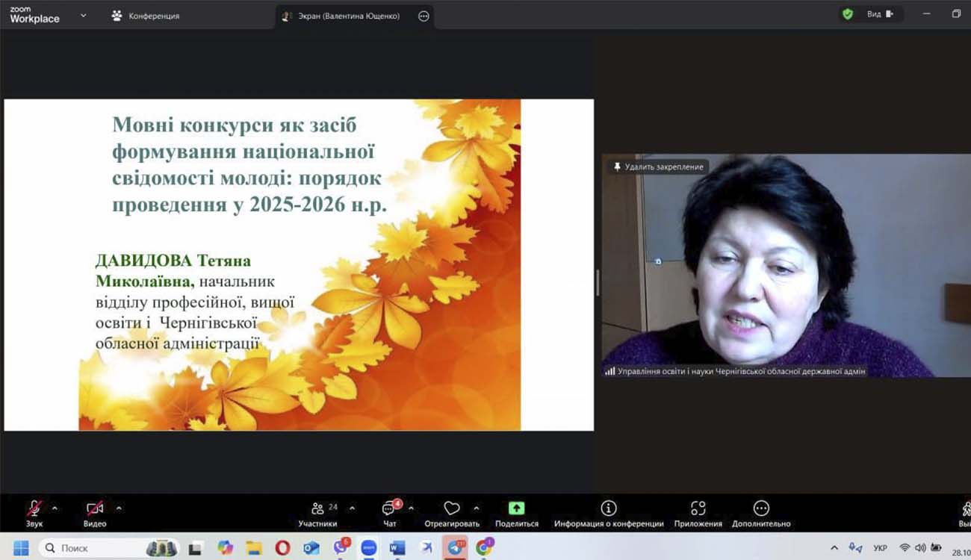The height and width of the screenshot is (560, 971).
Task: Open ellipsis options on shared screen tab
Action: tap(424, 16)
